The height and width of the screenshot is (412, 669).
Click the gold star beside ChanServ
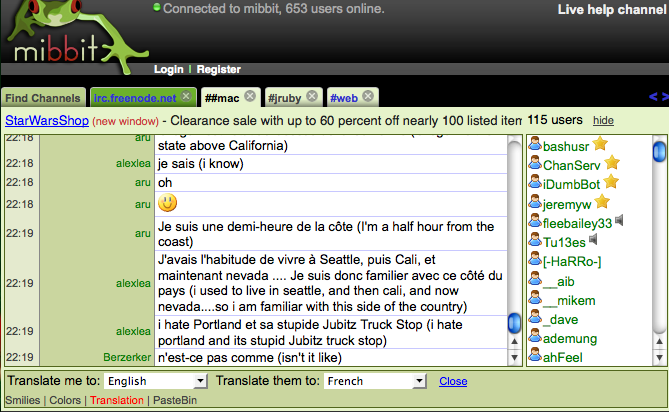coord(612,162)
